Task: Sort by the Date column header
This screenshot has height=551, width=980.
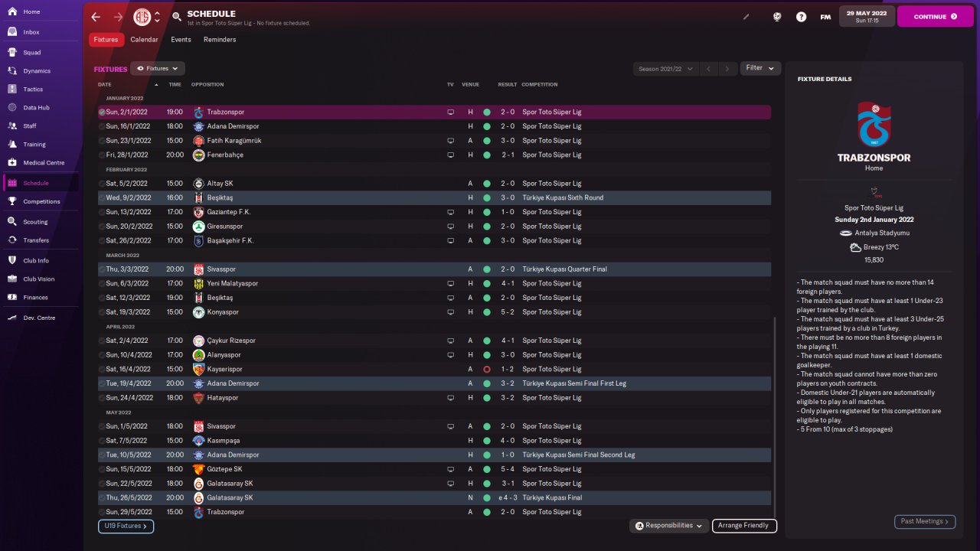Action: tap(104, 84)
